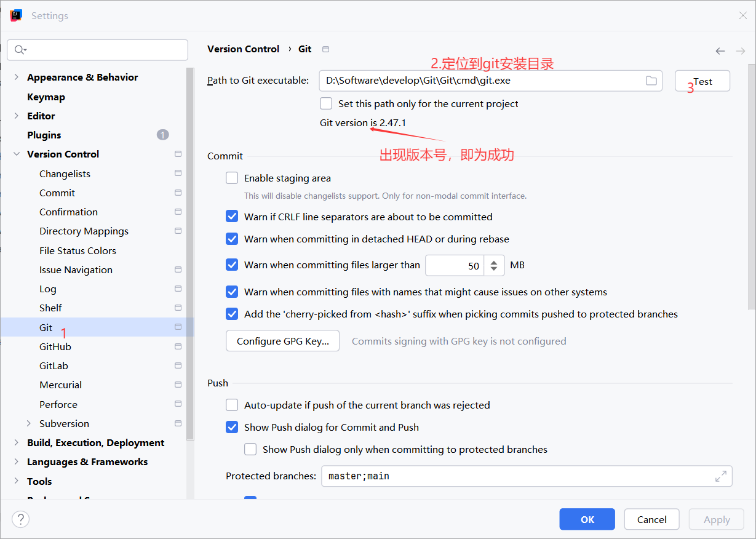Select Changelists under Version Control
This screenshot has width=756, height=539.
tap(65, 174)
